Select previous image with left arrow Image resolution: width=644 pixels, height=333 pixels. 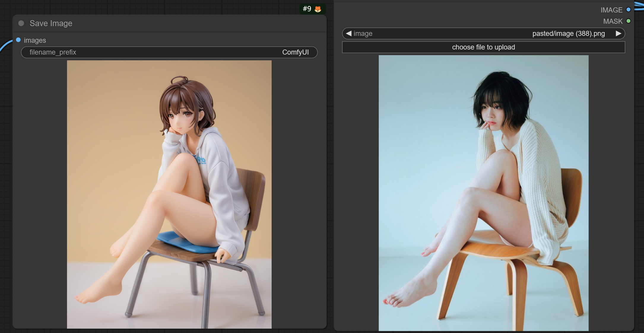[x=348, y=34]
